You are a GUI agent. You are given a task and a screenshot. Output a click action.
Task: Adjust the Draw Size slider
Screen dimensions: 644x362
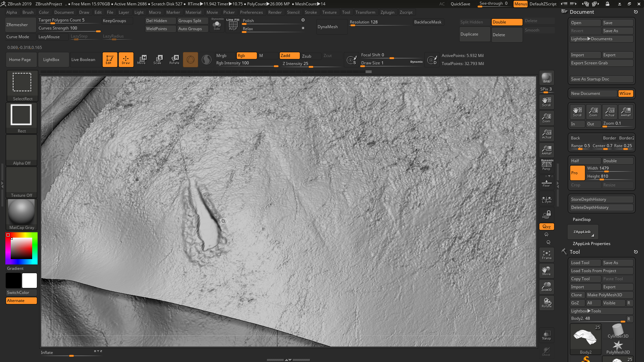pos(391,63)
